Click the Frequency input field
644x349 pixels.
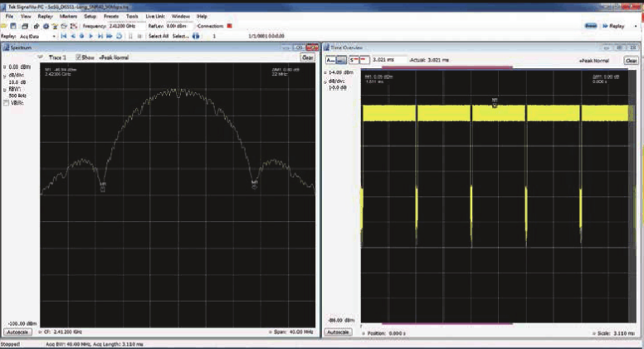125,26
